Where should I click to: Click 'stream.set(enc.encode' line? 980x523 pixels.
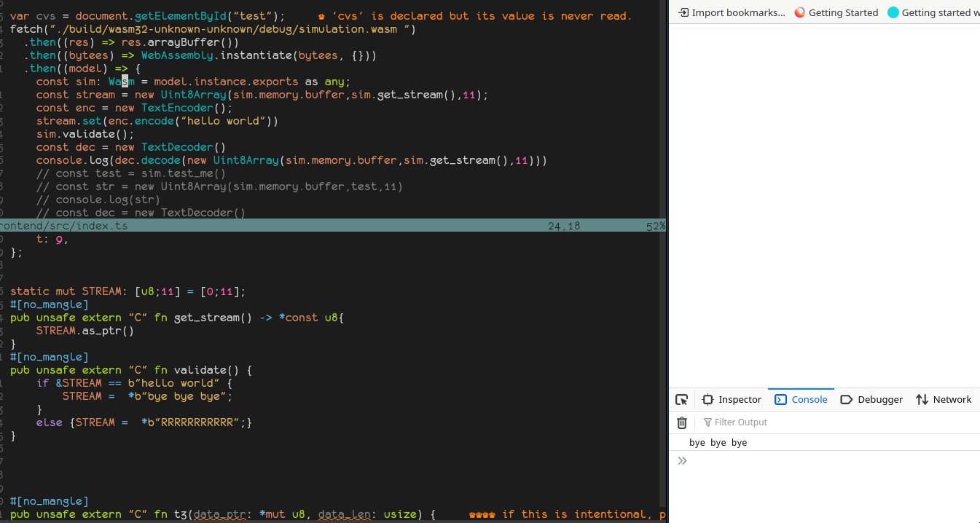point(157,121)
